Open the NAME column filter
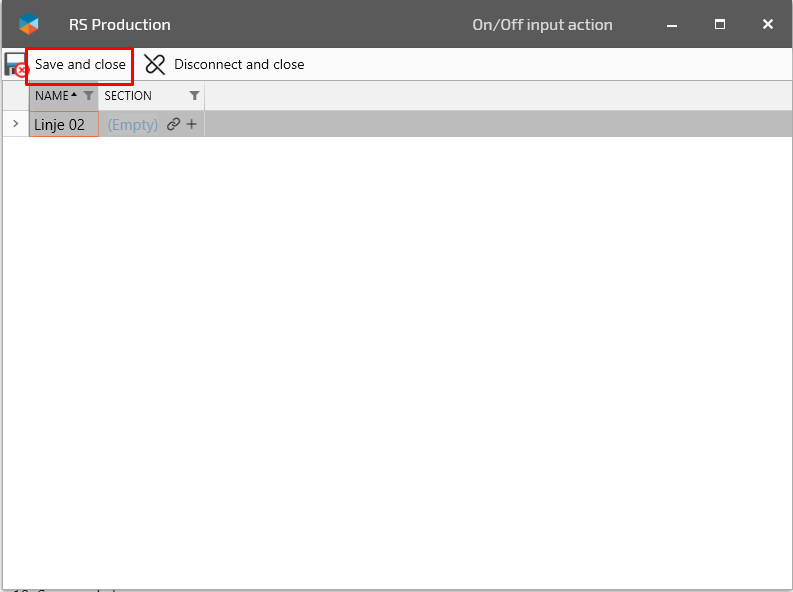Image resolution: width=793 pixels, height=592 pixels. (x=88, y=96)
